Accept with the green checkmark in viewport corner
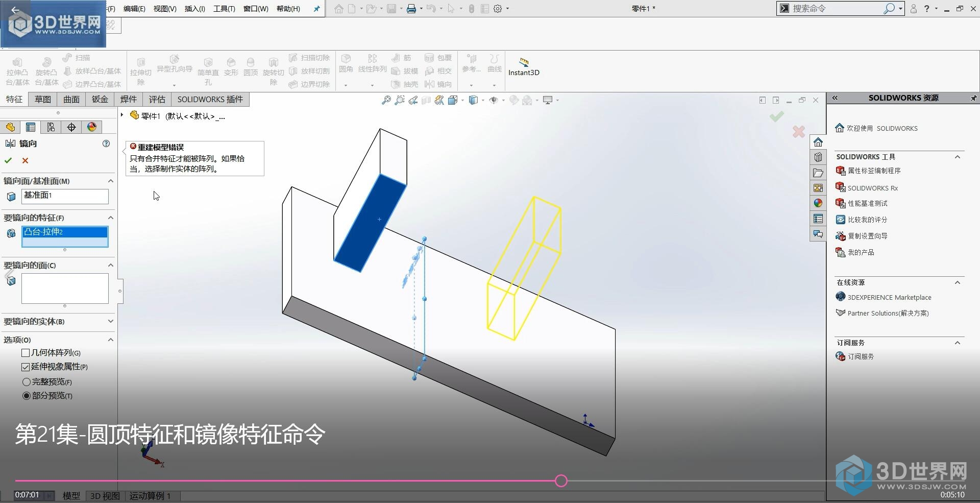 click(776, 116)
